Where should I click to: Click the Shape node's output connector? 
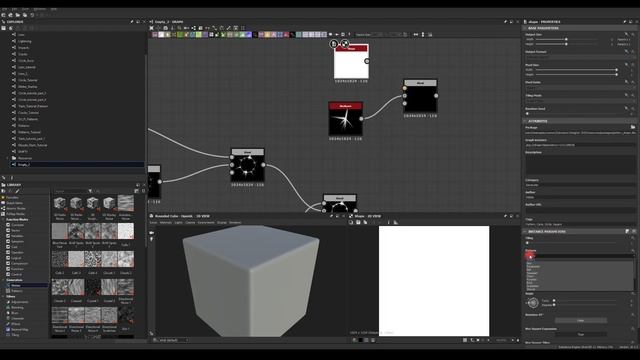pos(367,61)
